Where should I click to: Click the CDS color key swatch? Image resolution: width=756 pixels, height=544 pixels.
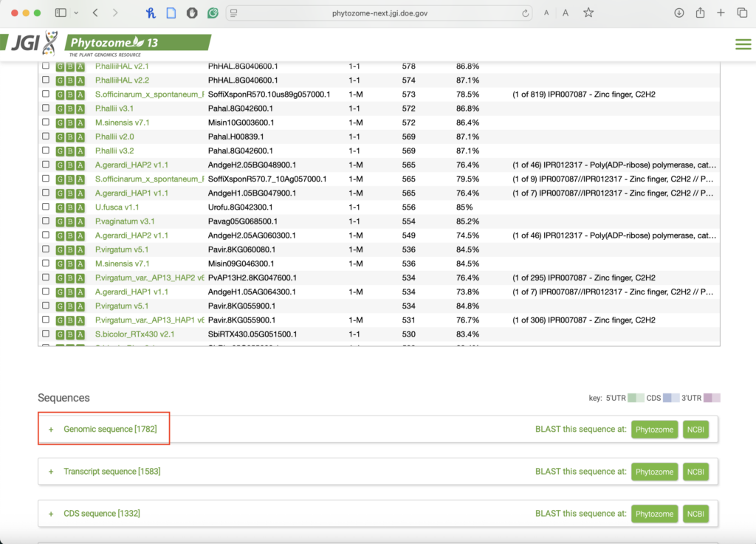(x=671, y=398)
